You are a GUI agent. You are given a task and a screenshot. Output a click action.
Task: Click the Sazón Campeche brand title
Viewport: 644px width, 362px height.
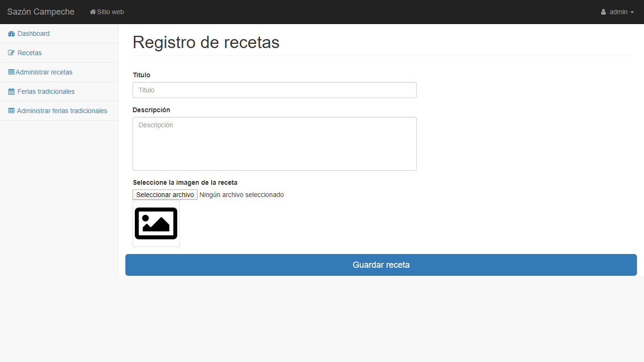40,12
